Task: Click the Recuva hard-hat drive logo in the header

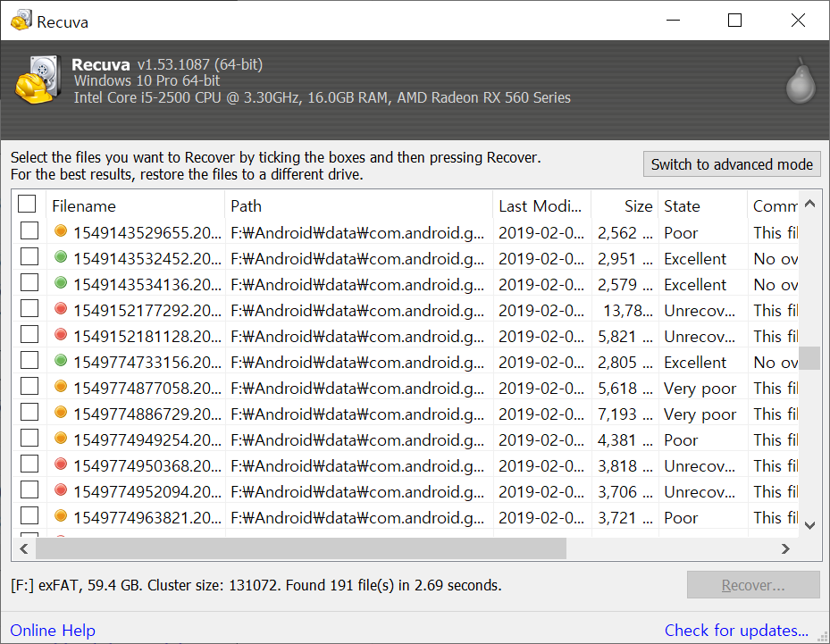Action: pos(38,79)
